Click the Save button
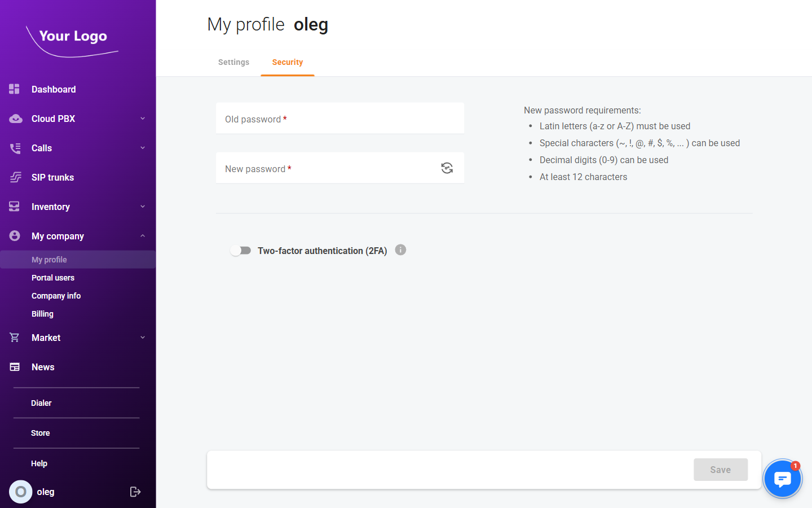Image resolution: width=812 pixels, height=508 pixels. [721, 469]
